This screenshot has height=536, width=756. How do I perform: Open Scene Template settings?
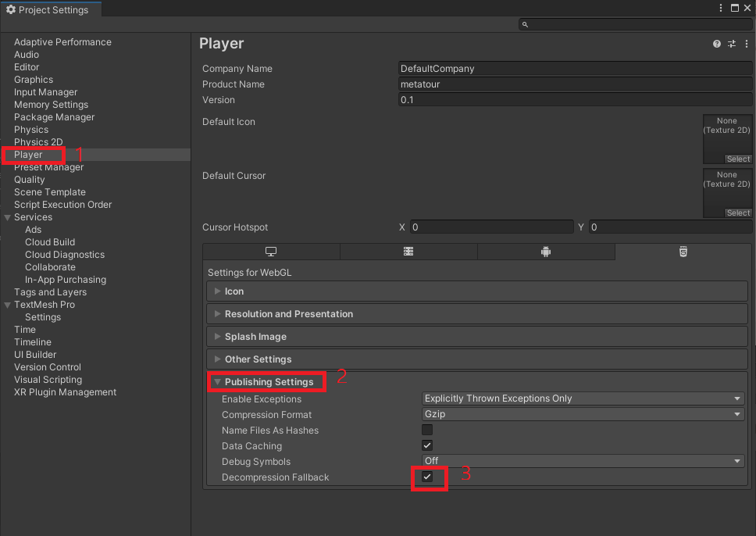(50, 192)
